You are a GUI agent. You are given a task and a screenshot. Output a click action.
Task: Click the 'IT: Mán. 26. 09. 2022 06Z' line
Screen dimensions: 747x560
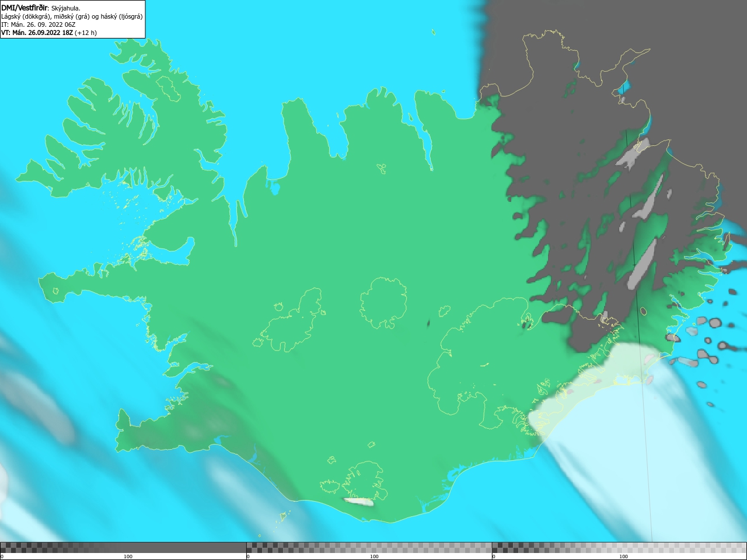coord(39,24)
